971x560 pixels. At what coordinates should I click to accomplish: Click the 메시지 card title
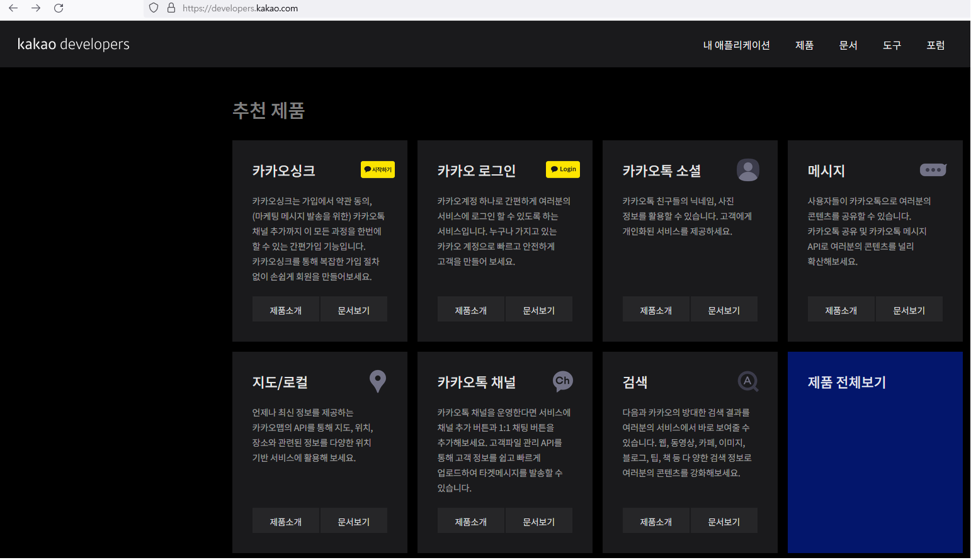826,171
